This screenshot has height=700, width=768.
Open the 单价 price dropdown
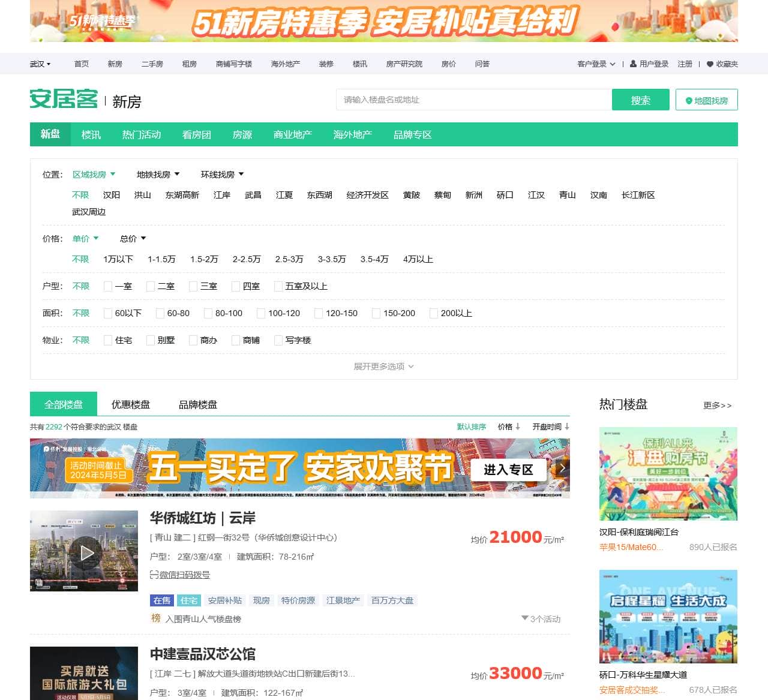point(85,238)
